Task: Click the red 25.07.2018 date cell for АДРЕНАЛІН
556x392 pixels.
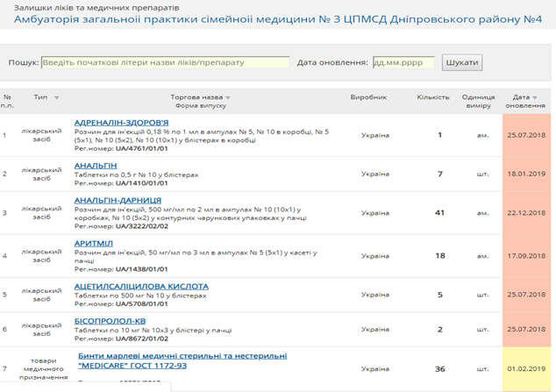Action: (x=525, y=135)
